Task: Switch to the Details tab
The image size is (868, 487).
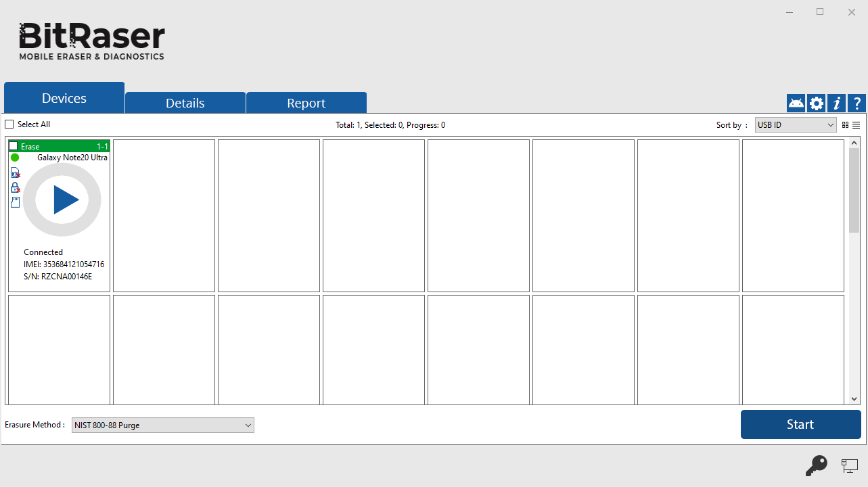Action: coord(185,103)
